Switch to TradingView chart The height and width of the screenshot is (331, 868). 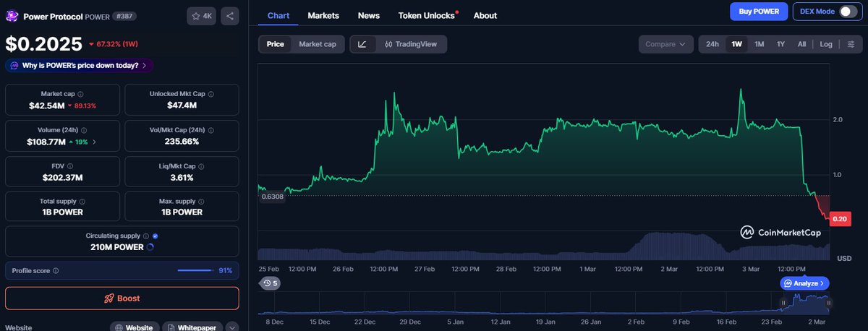(411, 44)
